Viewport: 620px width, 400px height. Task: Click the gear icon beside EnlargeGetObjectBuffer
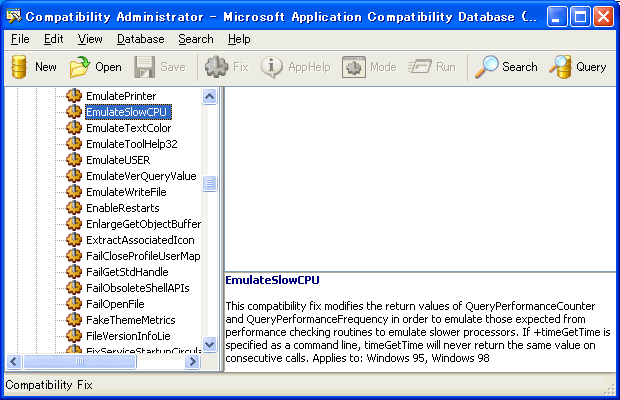point(74,224)
